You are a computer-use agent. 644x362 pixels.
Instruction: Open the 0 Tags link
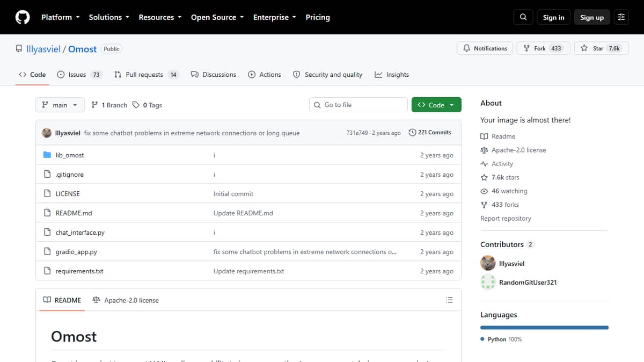click(x=147, y=105)
